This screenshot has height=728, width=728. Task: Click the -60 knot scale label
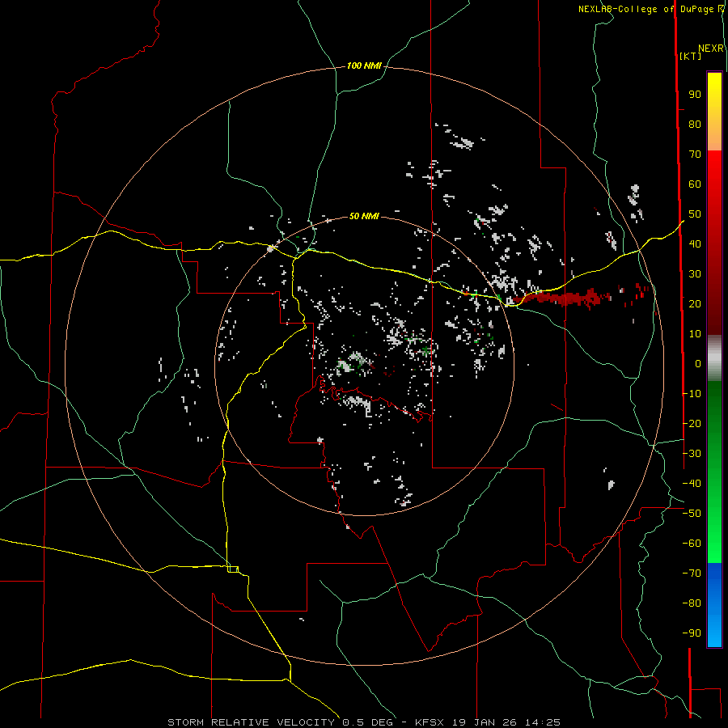click(692, 544)
